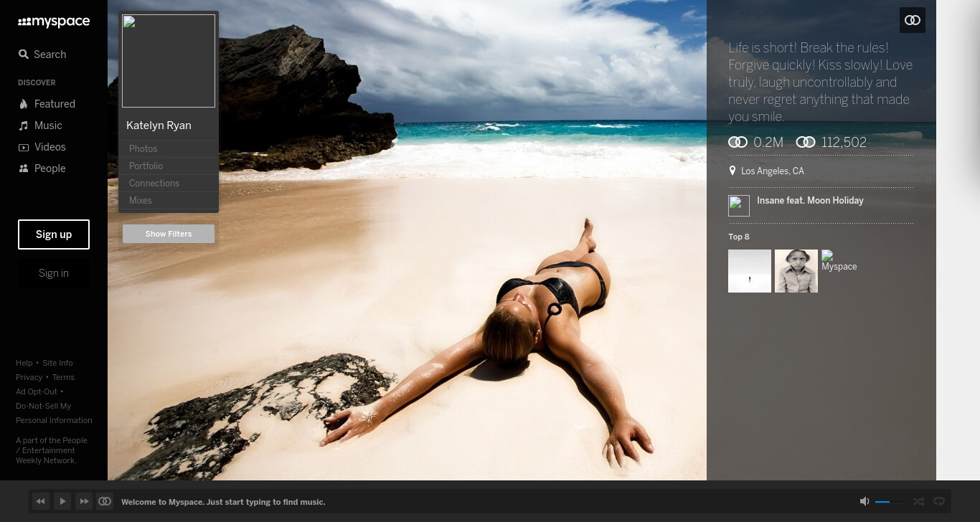Click the 112,502 connections count
The image size is (980, 522).
831,143
